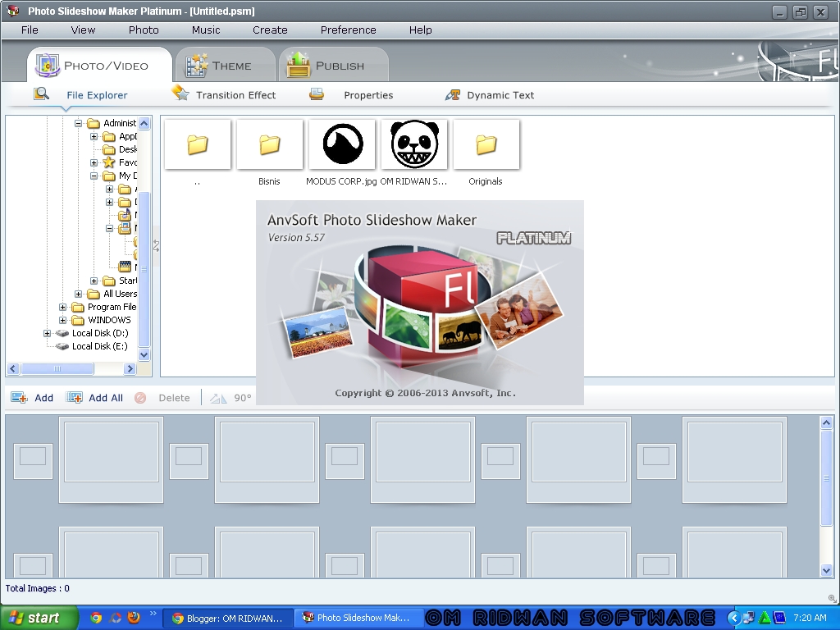Open the Properties panel
The image size is (840, 630).
[x=368, y=95]
